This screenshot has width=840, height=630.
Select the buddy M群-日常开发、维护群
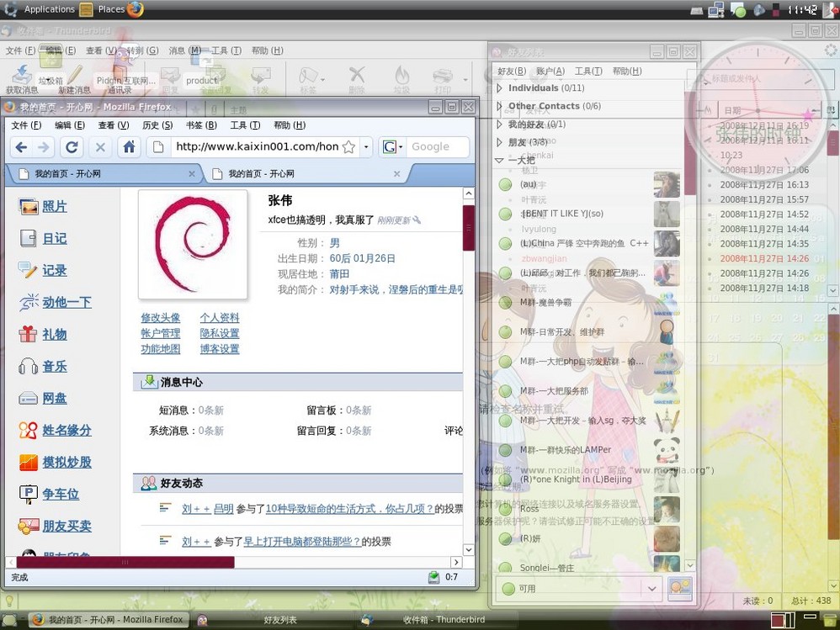click(587, 332)
